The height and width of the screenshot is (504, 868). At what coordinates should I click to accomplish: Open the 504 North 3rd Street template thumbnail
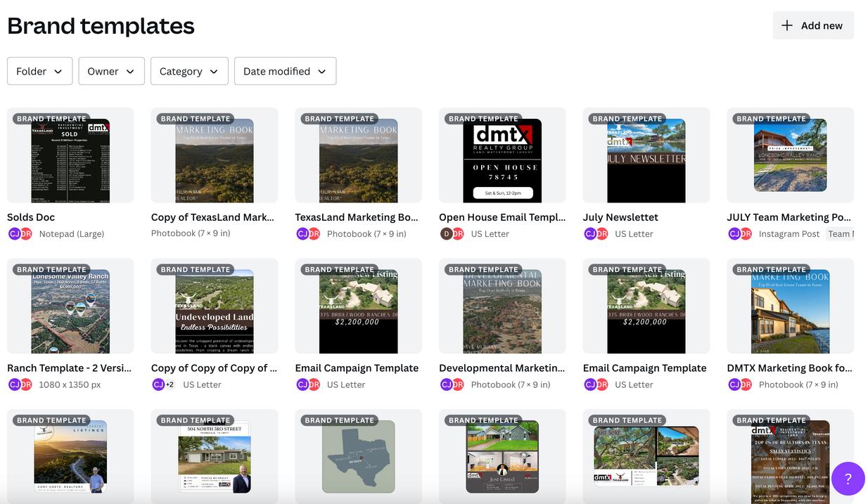[215, 456]
